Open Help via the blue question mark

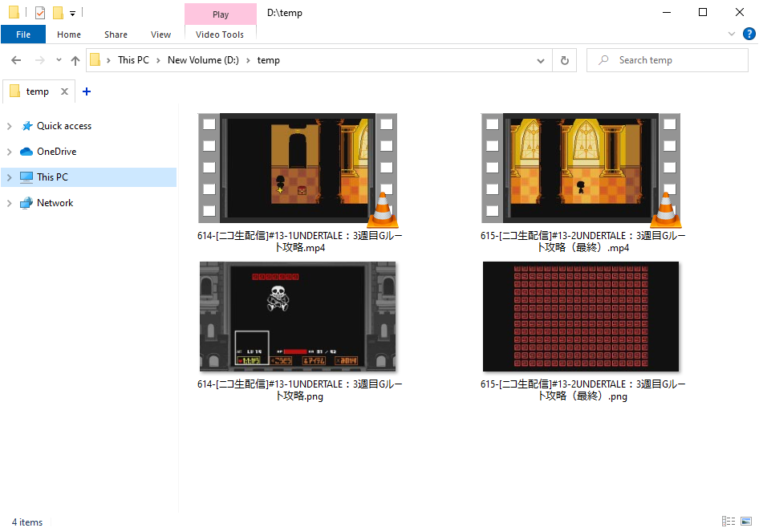749,34
